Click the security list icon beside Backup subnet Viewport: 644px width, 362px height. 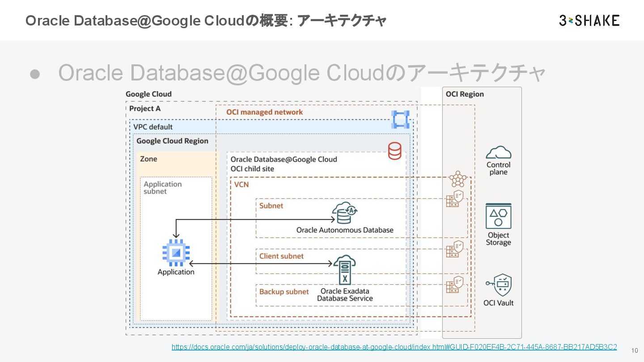click(x=454, y=285)
